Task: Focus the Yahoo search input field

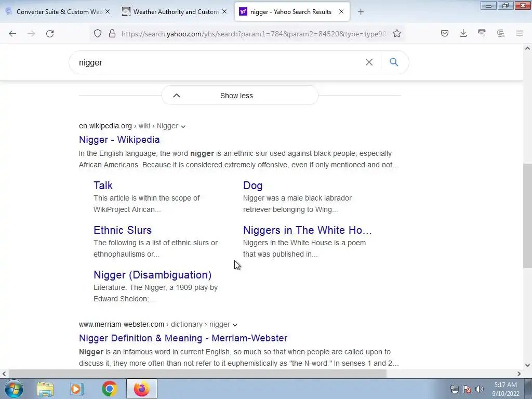Action: tap(217, 62)
